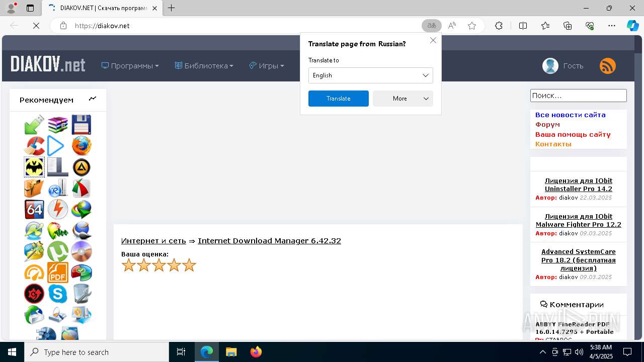644x362 pixels.
Task: Open Advanced SystemCare Pro 18.2 link
Action: click(x=579, y=260)
